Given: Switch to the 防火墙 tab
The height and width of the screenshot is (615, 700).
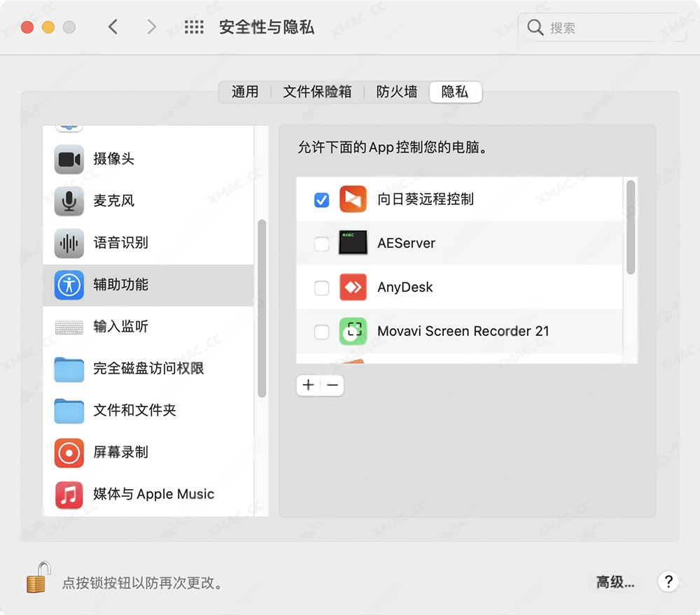Looking at the screenshot, I should tap(396, 92).
